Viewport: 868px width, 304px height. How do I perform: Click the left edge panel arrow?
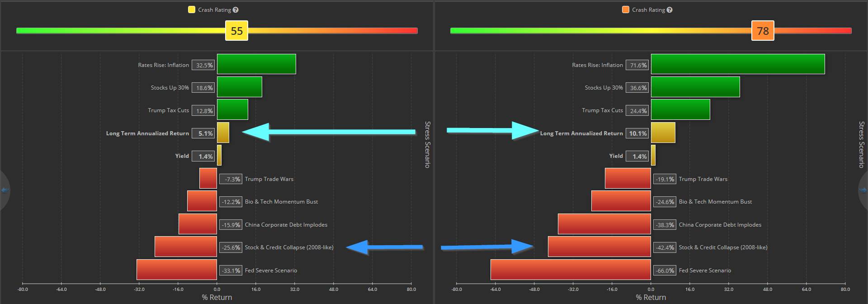tap(5, 190)
